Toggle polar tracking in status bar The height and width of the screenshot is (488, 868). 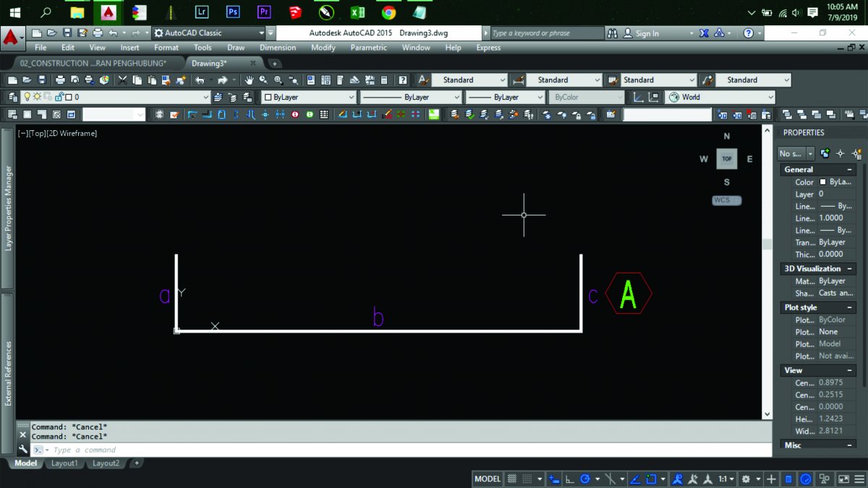pos(586,479)
